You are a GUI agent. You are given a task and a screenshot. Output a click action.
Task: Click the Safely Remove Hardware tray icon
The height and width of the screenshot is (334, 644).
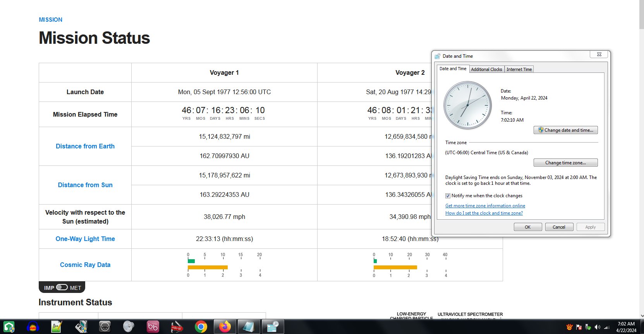coord(588,327)
